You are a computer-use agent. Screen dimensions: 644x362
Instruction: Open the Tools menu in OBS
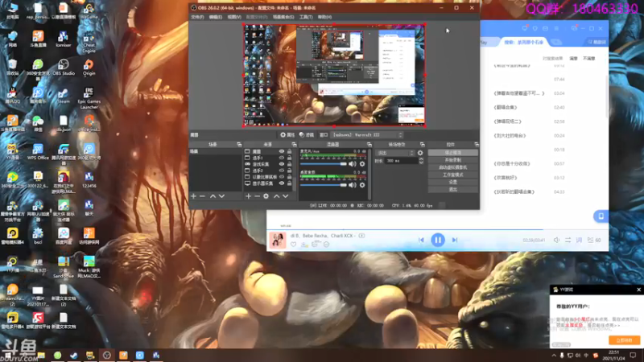click(305, 16)
